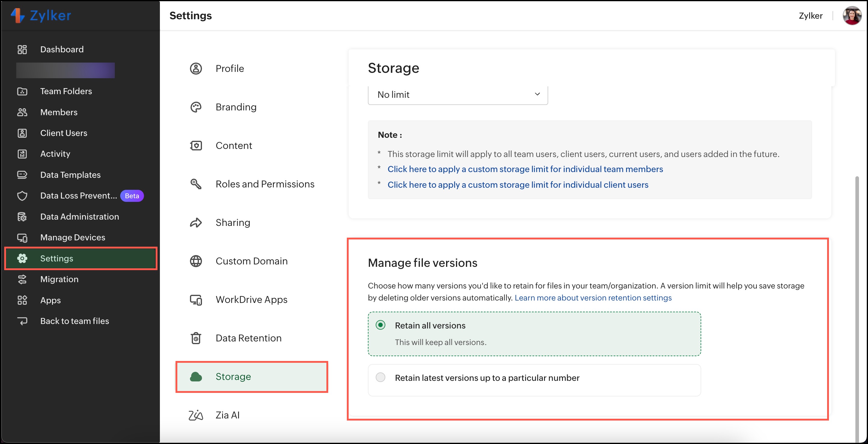The image size is (868, 444).
Task: Click the Data Templates icon
Action: point(22,175)
